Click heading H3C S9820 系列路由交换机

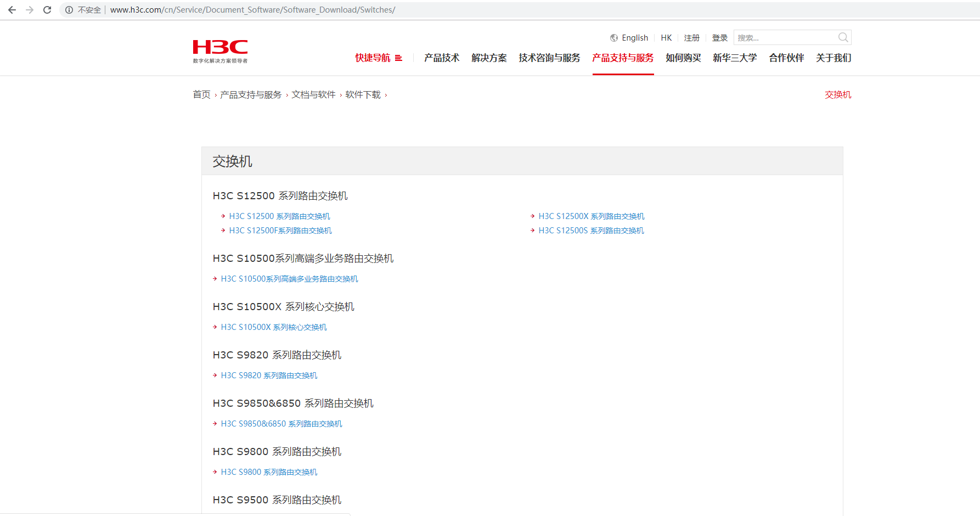click(x=277, y=355)
